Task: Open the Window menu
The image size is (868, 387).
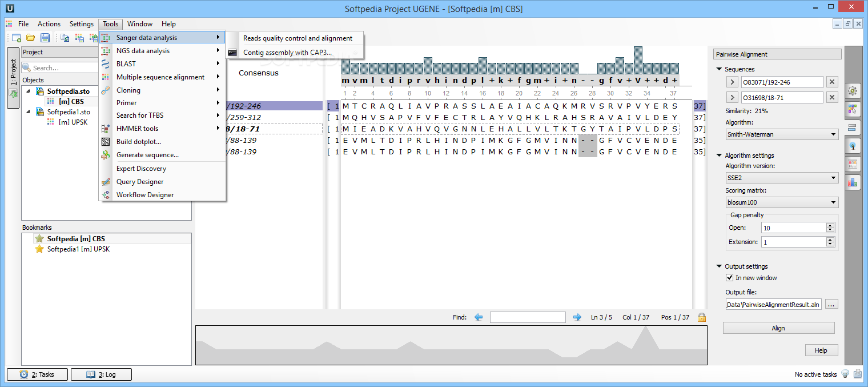Action: pos(140,24)
